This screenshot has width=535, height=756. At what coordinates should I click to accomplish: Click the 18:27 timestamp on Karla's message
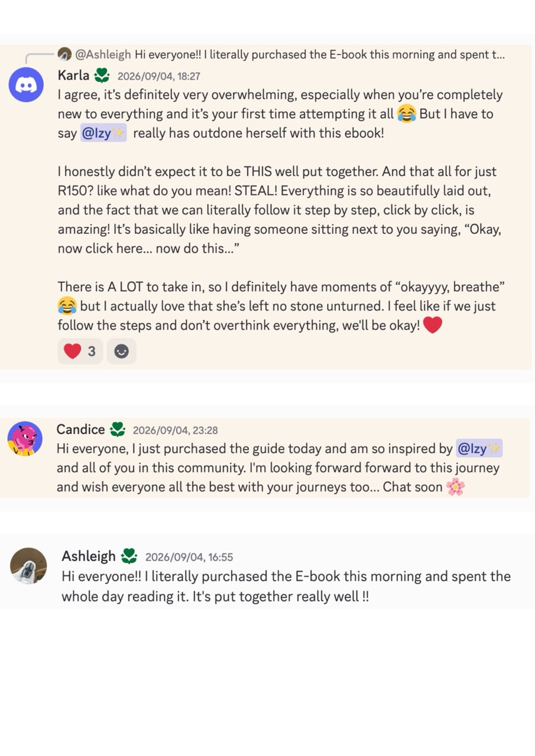(x=159, y=77)
